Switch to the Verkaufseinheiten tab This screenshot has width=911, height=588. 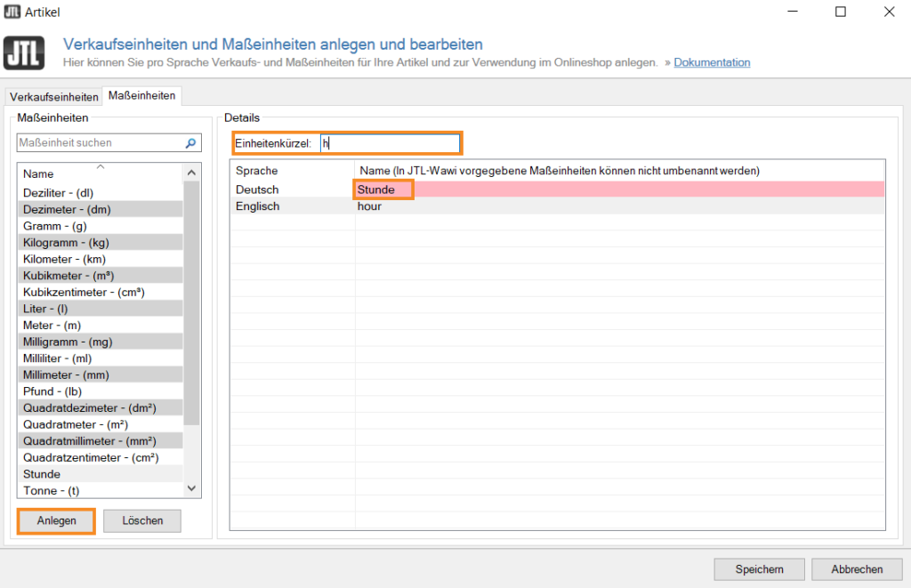coord(53,97)
